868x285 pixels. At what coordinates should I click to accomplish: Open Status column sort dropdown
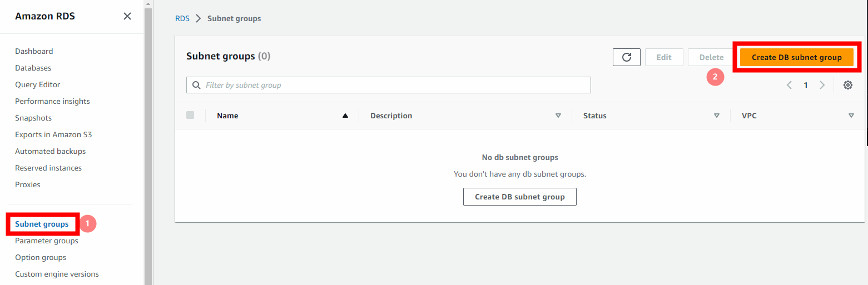717,116
